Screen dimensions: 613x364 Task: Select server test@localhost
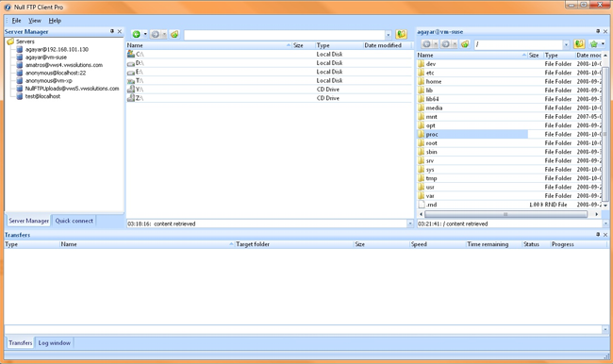point(42,96)
